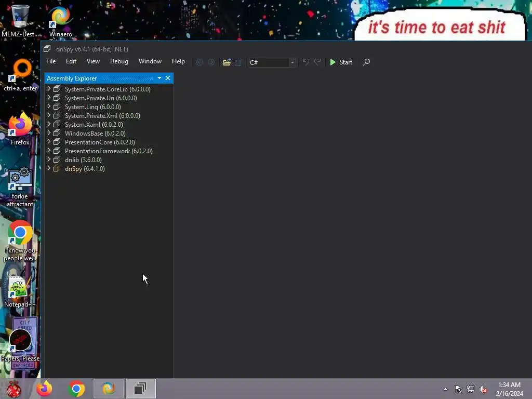Click the assembly icon beside System.Linq
This screenshot has width=532, height=399.
click(57, 107)
